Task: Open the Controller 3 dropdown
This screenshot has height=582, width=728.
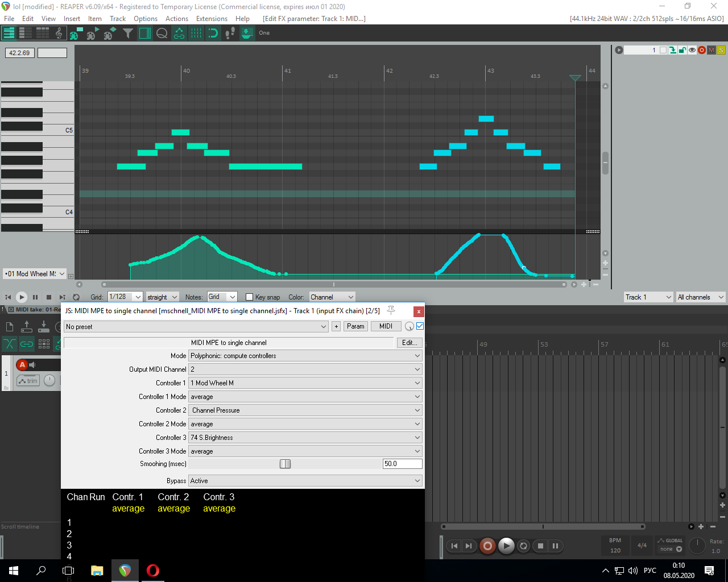Action: click(x=305, y=438)
